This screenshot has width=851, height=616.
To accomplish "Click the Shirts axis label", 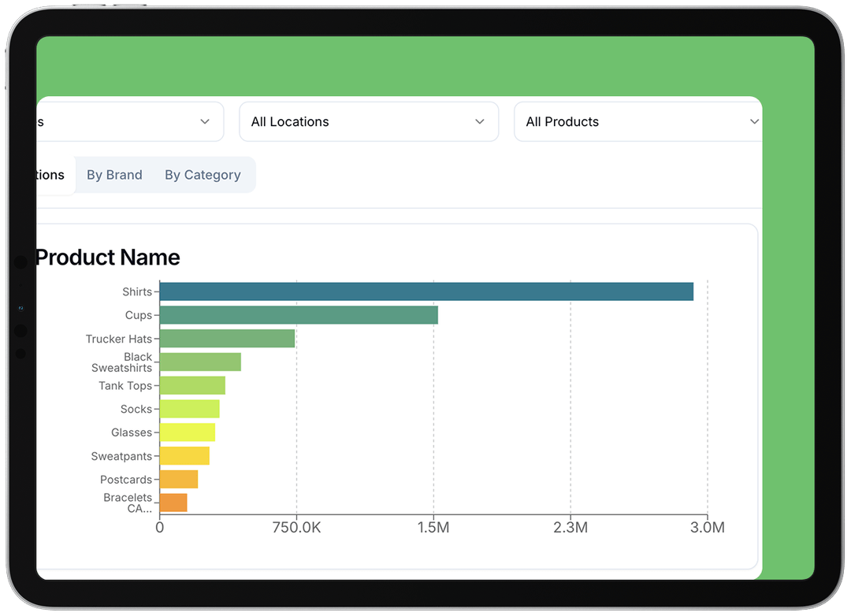I will [x=136, y=291].
